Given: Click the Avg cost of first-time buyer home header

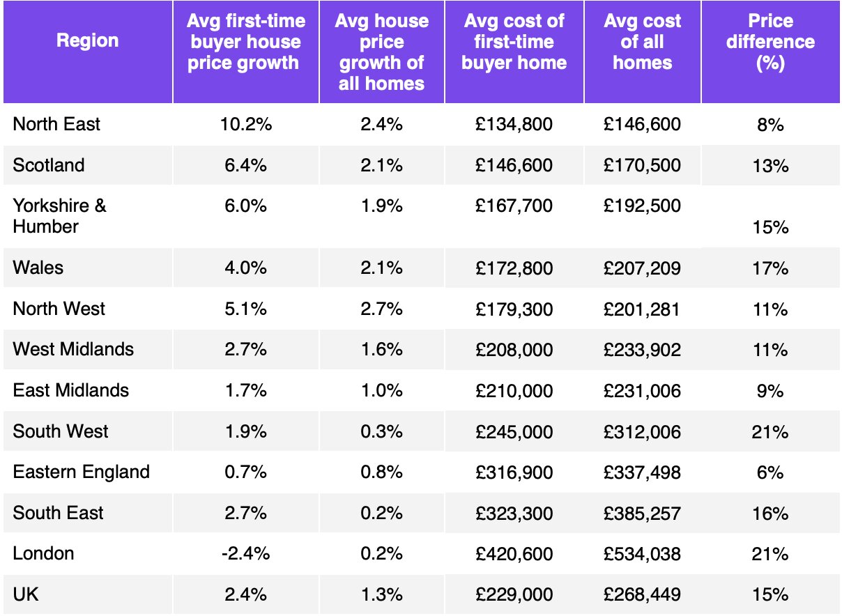Looking at the screenshot, I should click(x=514, y=42).
